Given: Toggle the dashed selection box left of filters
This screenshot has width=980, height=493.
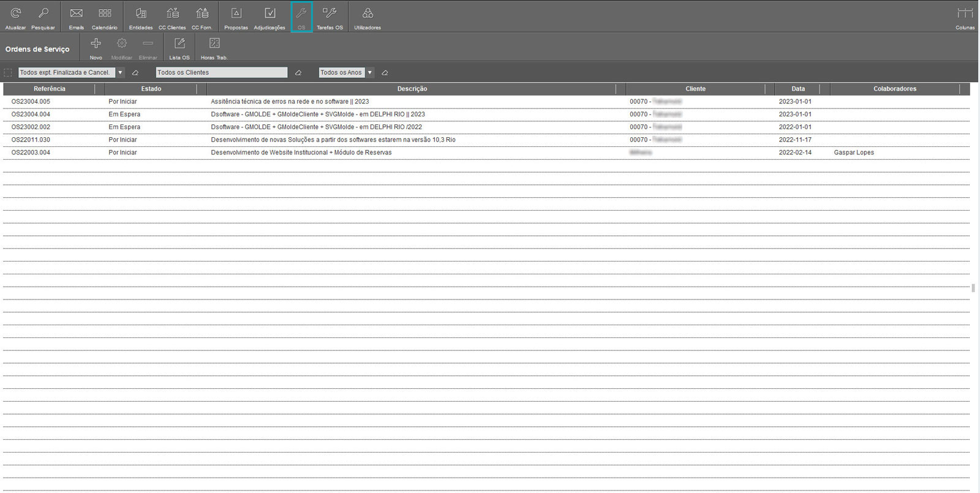Looking at the screenshot, I should [x=8, y=73].
